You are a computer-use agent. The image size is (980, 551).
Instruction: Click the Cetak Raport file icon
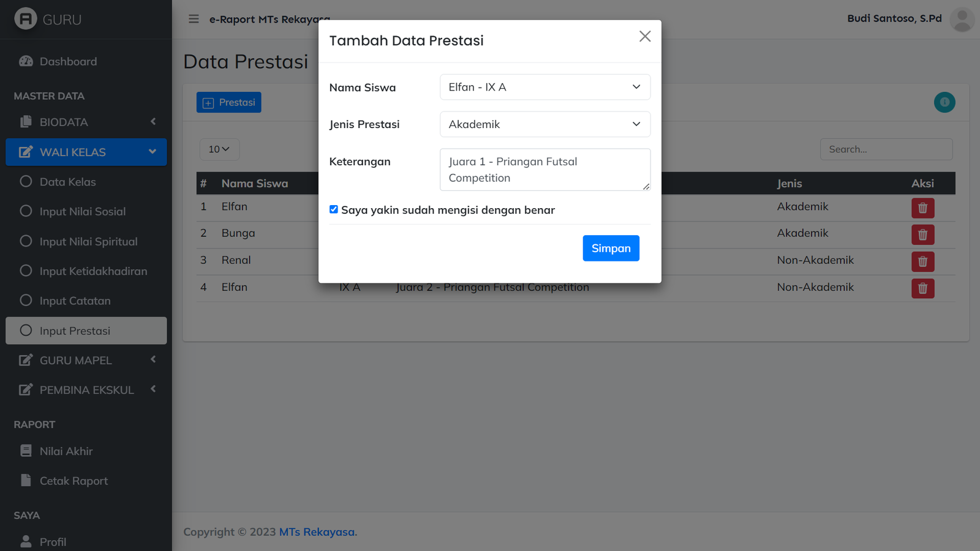click(26, 481)
